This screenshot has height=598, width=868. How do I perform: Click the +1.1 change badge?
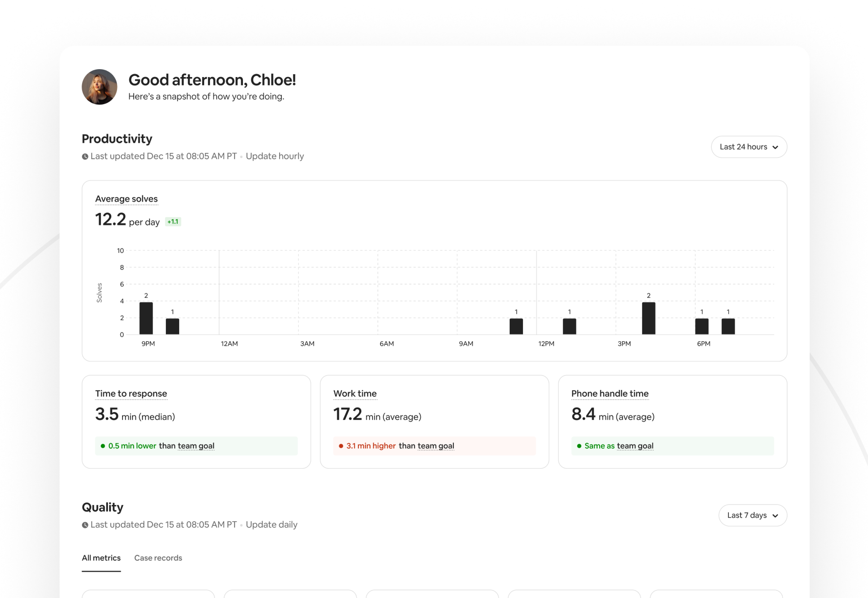173,222
